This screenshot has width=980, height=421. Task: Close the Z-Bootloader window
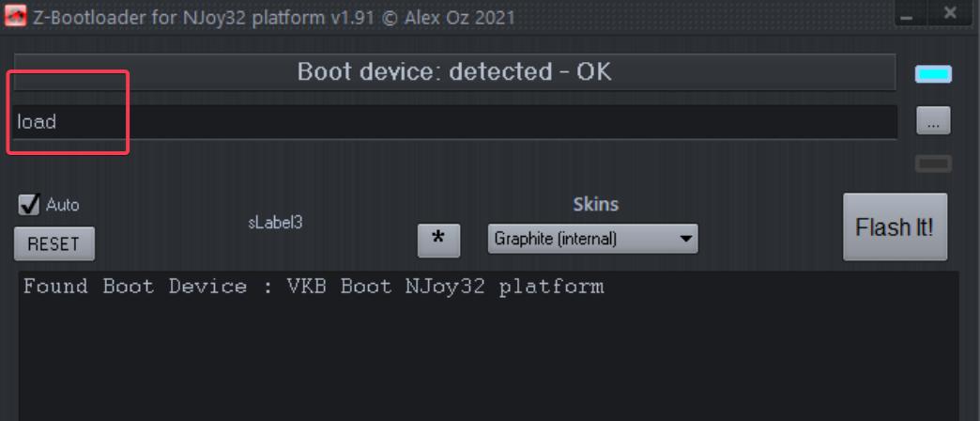point(950,13)
